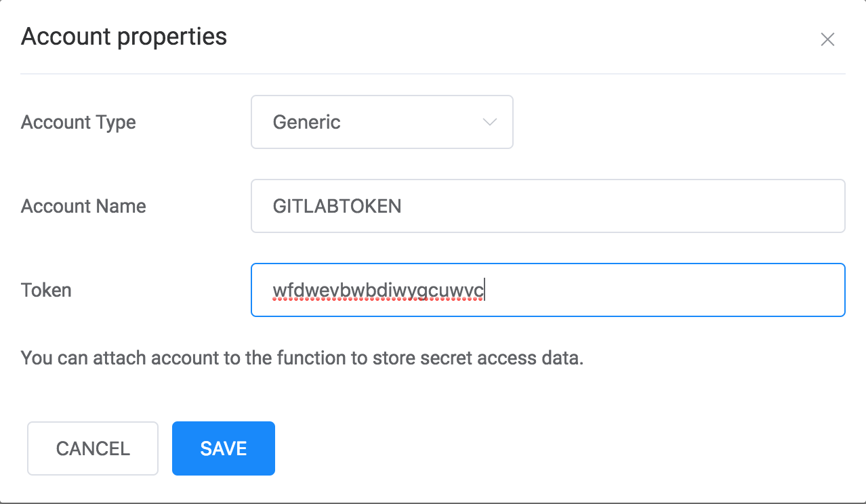Select the Generic value in Account Type
Image resolution: width=866 pixels, height=504 pixels.
click(306, 123)
